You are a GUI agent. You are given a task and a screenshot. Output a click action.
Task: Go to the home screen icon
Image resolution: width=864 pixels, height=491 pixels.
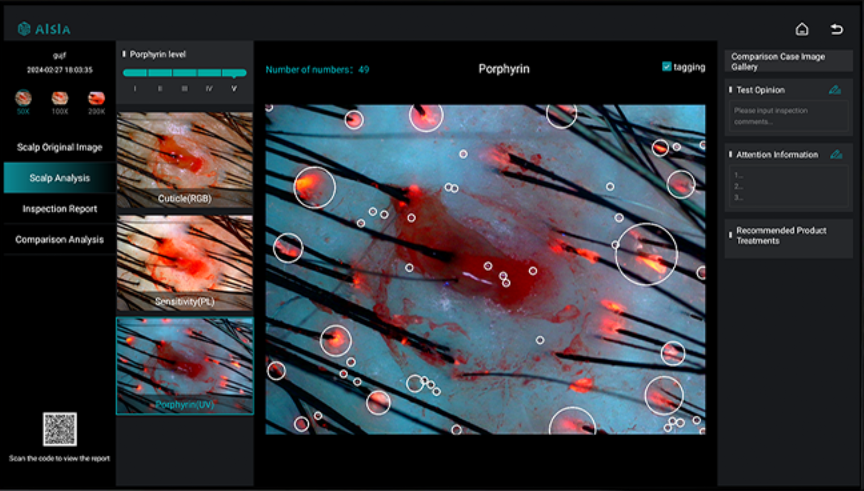[x=801, y=29]
